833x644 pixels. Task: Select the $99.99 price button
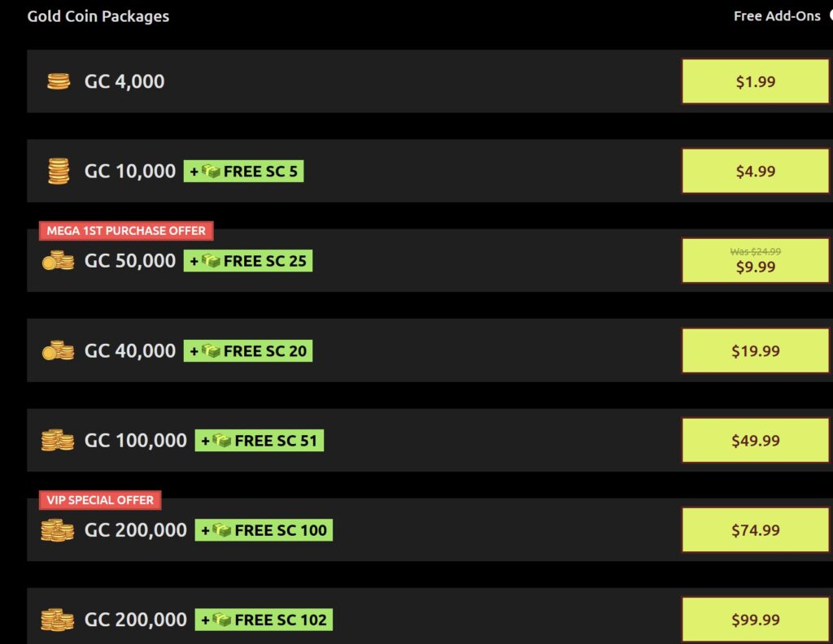[756, 620]
